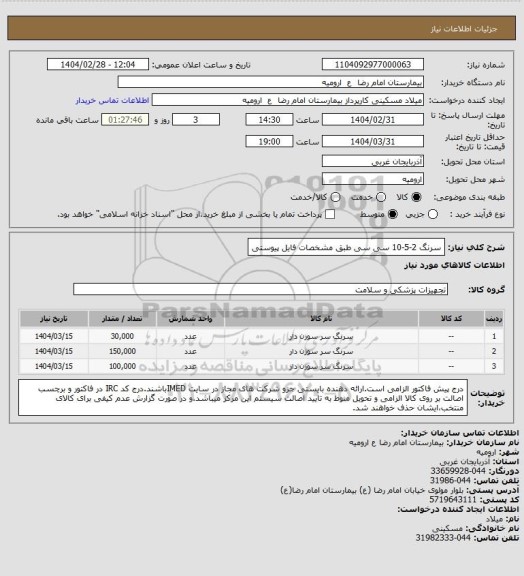Select the کالا/خدمت radio button
This screenshot has width=524, height=576.
[335, 197]
